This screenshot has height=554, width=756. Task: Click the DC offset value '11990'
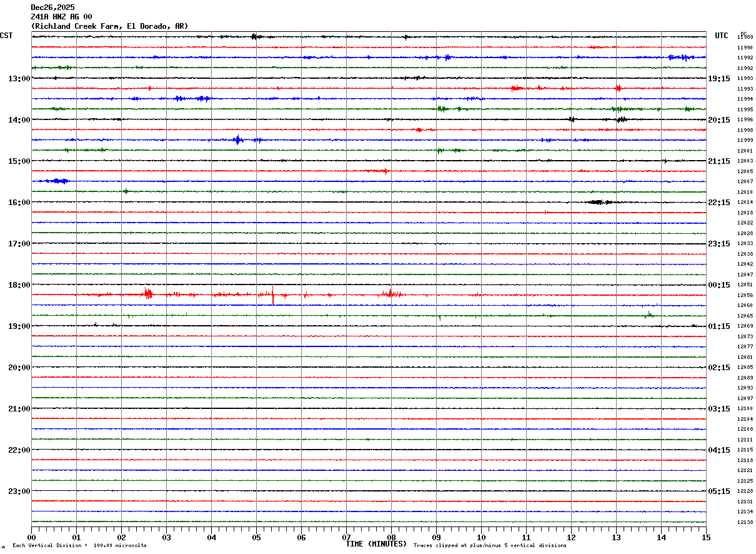click(x=745, y=48)
